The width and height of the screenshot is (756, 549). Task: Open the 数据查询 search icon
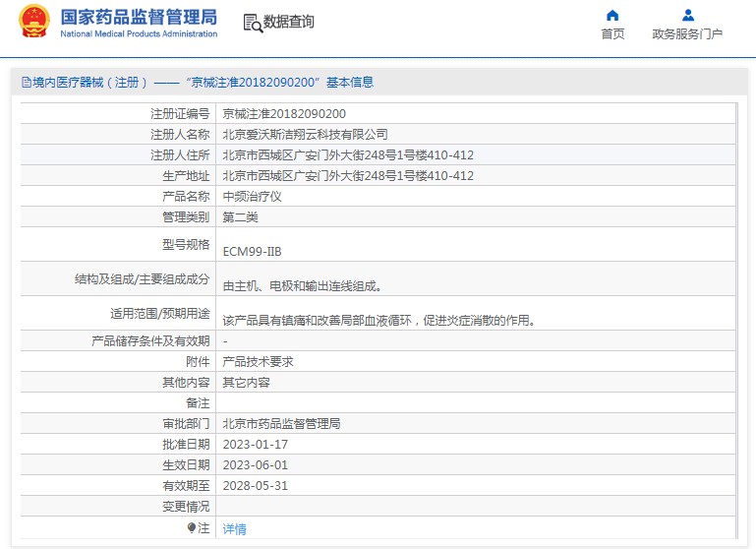click(253, 24)
